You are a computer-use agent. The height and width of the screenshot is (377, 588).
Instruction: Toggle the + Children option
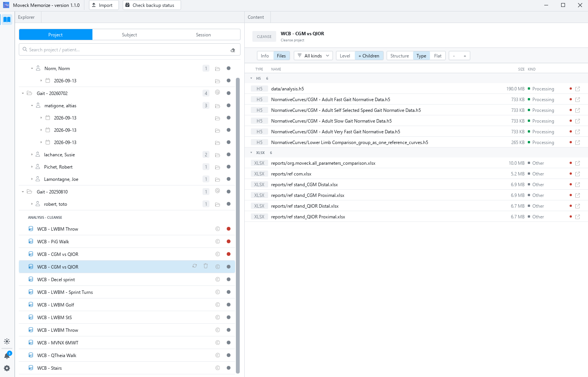pyautogui.click(x=369, y=56)
